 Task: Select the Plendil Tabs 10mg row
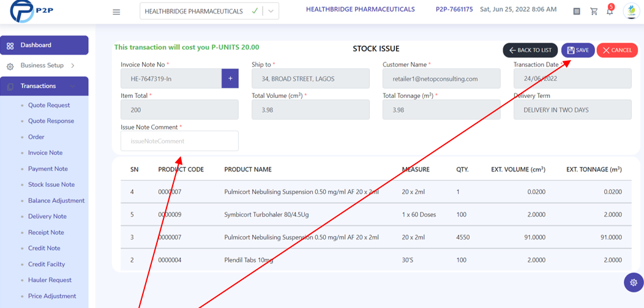click(x=376, y=260)
